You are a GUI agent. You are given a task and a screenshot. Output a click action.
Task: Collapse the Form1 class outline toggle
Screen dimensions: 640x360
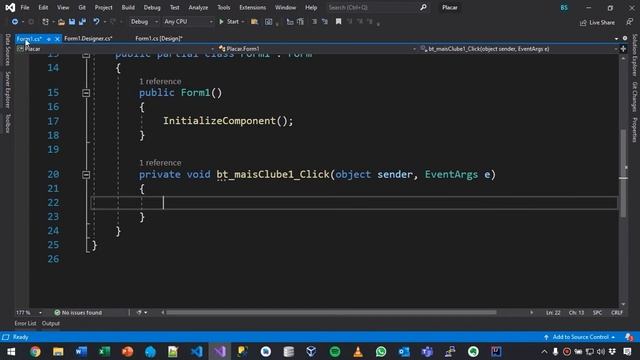pos(86,55)
